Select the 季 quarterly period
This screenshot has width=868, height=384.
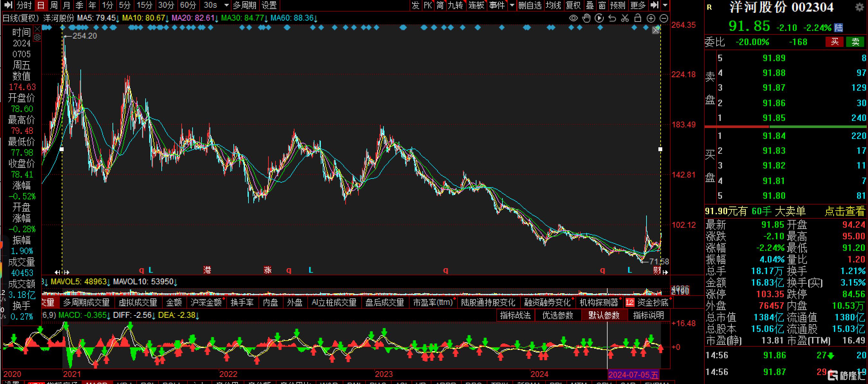79,5
